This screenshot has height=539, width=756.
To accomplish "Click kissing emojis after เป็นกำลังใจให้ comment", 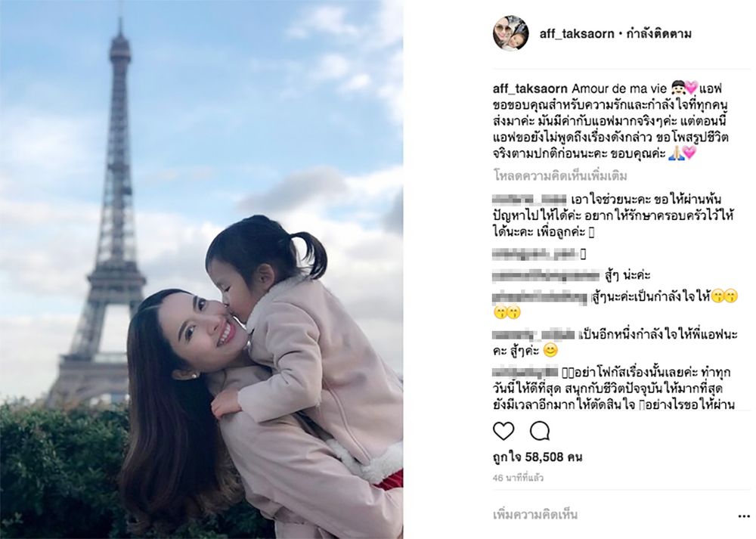I will tap(725, 297).
